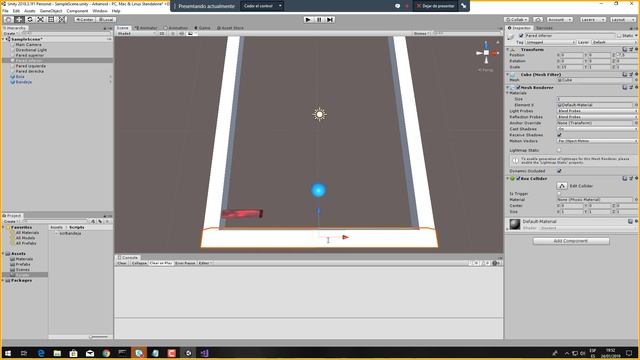Select the combined Transform tool
The width and height of the screenshot is (640, 360).
[61, 20]
